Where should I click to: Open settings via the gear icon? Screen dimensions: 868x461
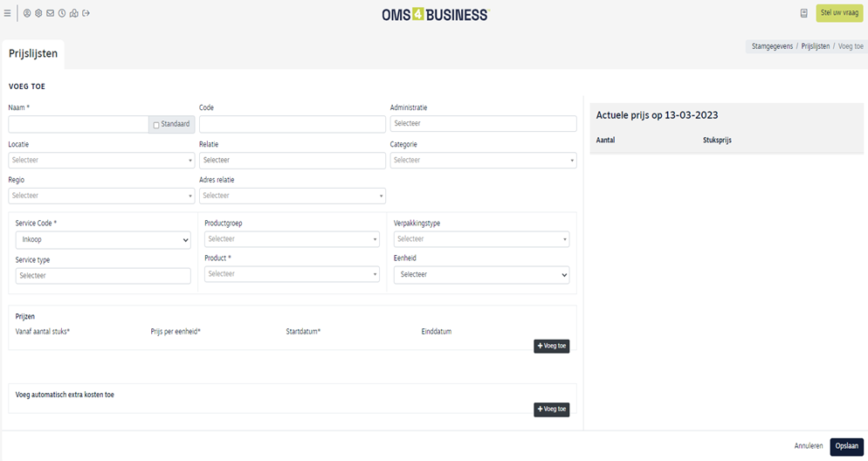38,13
